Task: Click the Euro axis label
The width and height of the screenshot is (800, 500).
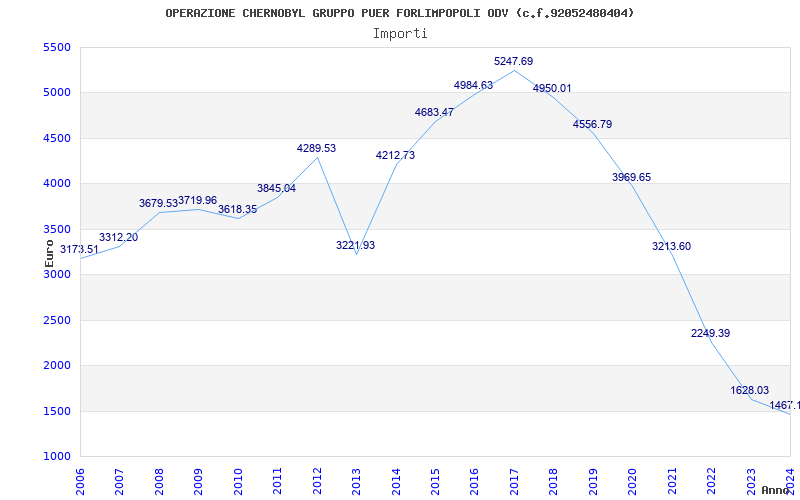Action: click(49, 254)
